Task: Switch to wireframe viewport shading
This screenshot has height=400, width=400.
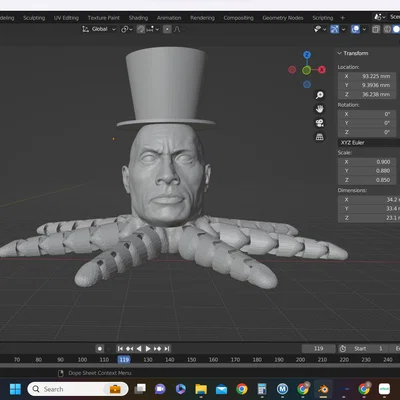Action: pyautogui.click(x=387, y=29)
